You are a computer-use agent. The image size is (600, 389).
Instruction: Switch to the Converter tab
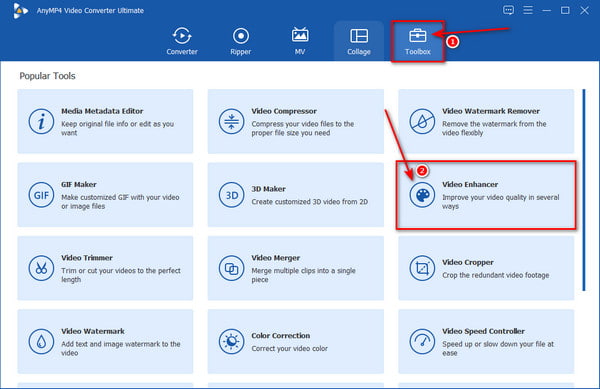click(182, 41)
